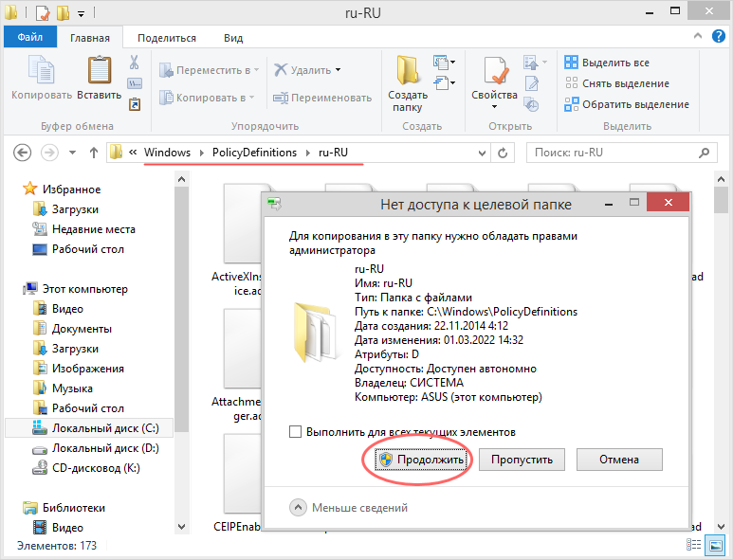Open the address bar history dropdown
This screenshot has height=560, width=733.
[x=482, y=153]
